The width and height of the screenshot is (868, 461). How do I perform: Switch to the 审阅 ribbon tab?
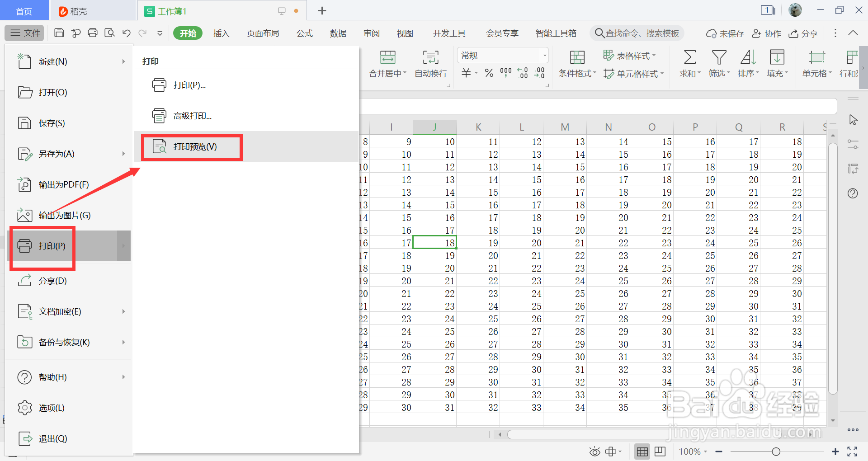372,33
